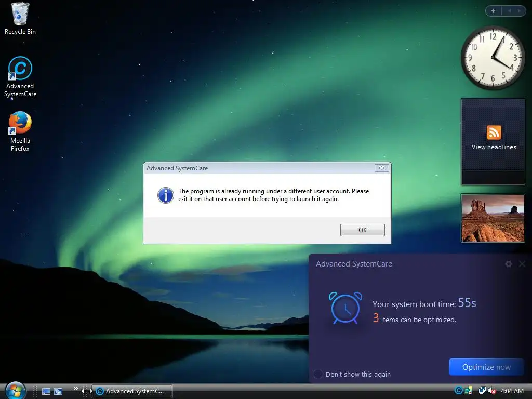Click the orange 3 items count
Screen dimensions: 532x399
pos(376,318)
